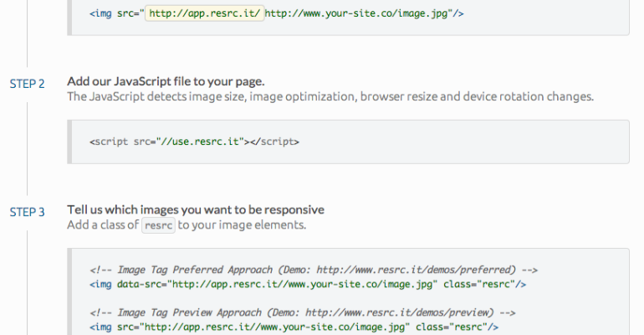The image size is (644, 335).
Task: Click the JavaScript description paragraph
Action: point(330,96)
